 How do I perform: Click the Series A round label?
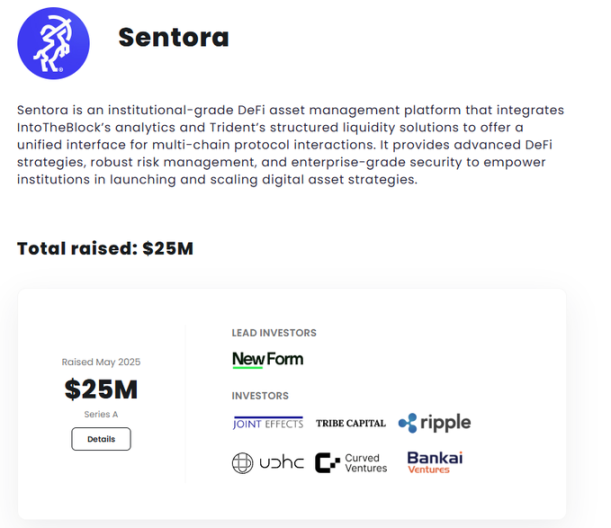click(101, 414)
